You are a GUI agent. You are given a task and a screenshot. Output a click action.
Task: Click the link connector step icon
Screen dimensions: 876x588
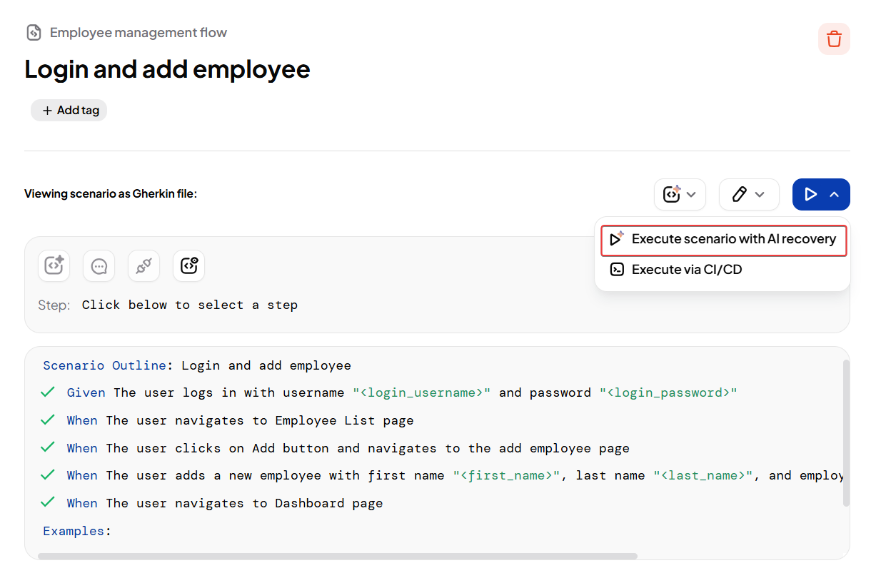[144, 266]
